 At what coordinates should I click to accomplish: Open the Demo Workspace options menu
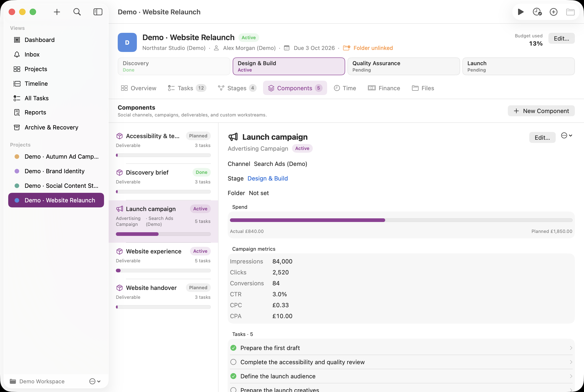(x=95, y=381)
